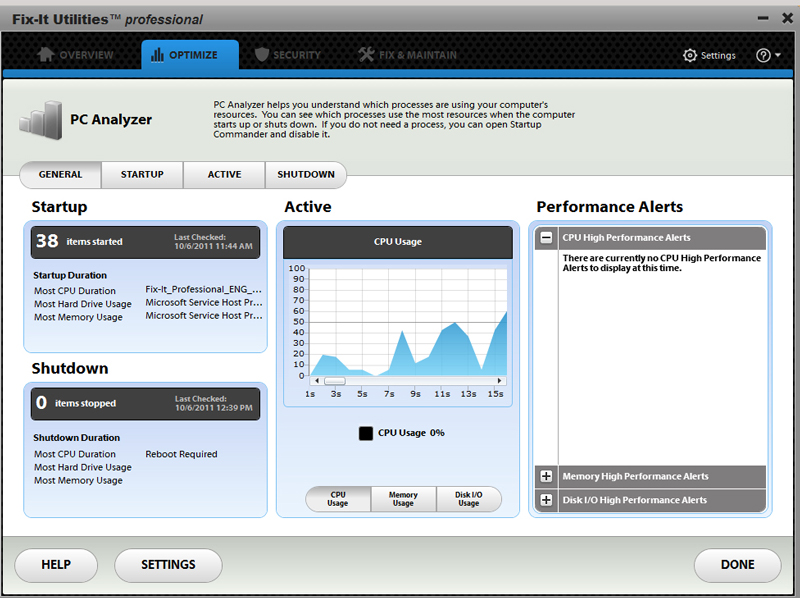Expand the Disk I/O High Performance Alerts section

click(x=547, y=500)
